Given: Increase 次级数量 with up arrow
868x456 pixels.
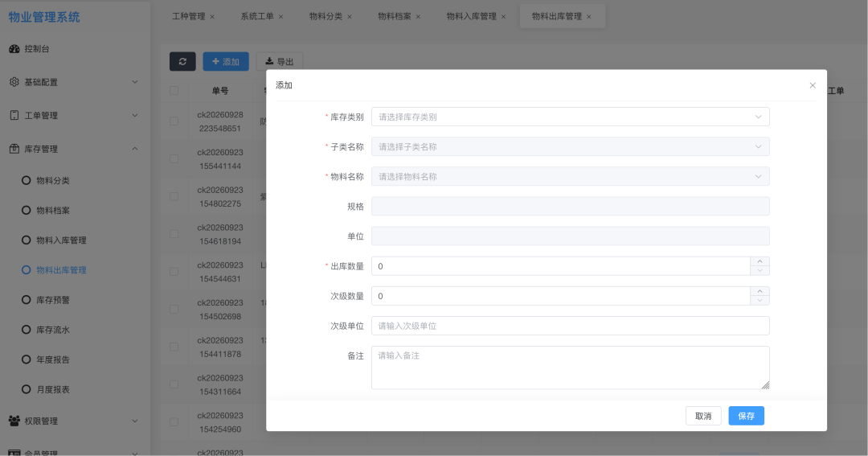Looking at the screenshot, I should coord(760,291).
